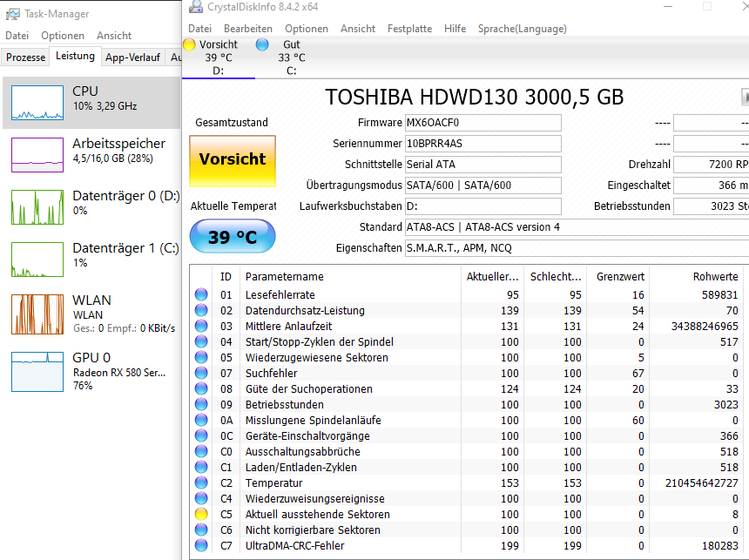Click the Eingeschaltet count field
749x560 pixels.
click(x=712, y=186)
